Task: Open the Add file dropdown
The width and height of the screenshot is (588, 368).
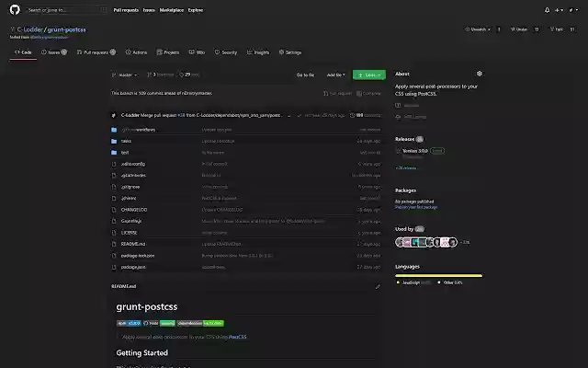Action: (335, 75)
